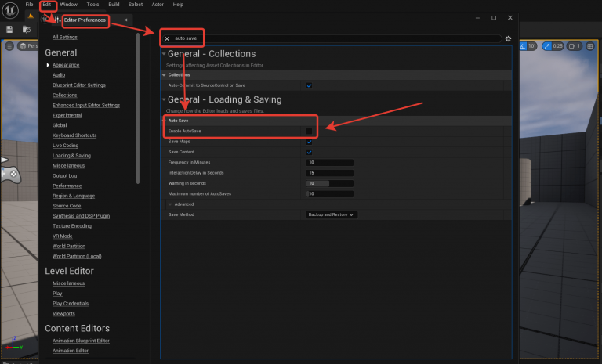Open the Keyboard Shortcuts settings category
Image resolution: width=602 pixels, height=364 pixels.
pos(75,135)
